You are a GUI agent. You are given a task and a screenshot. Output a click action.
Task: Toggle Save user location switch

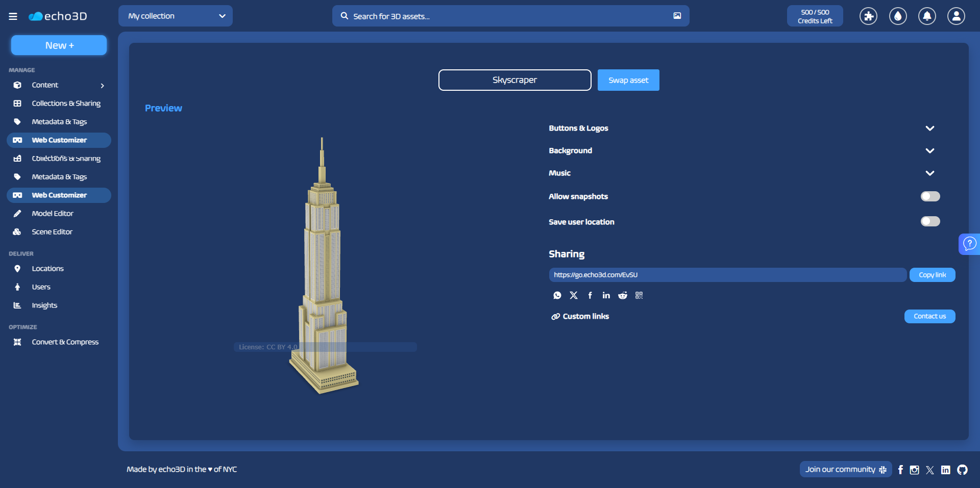[930, 221]
